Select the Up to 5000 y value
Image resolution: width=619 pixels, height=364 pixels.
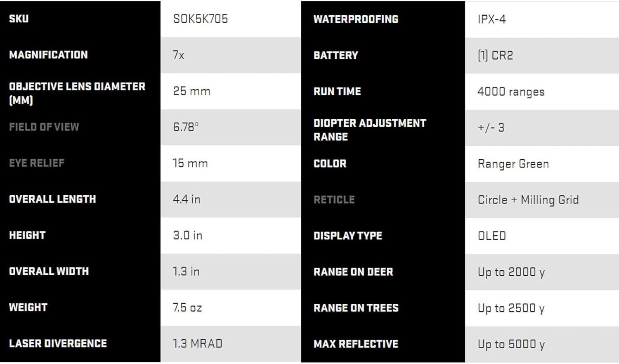(x=511, y=344)
